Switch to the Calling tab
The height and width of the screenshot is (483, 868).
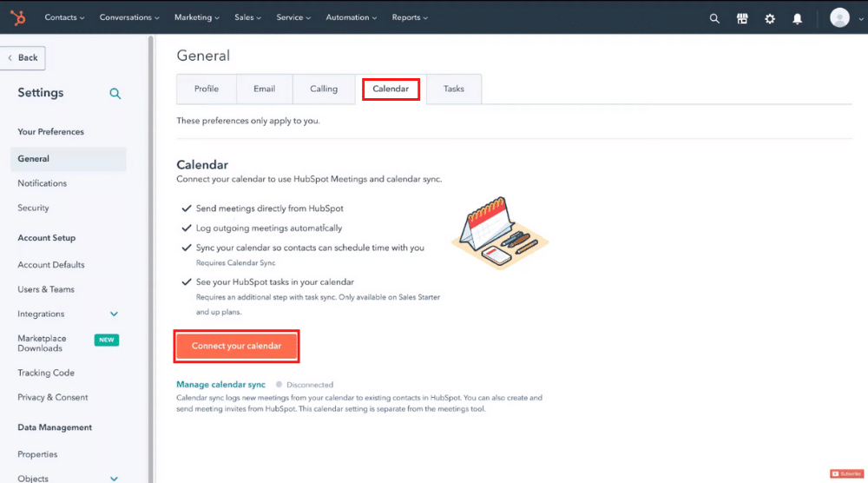coord(324,89)
